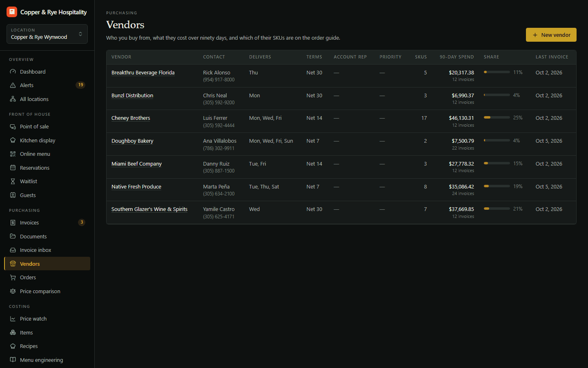Viewport: 588px width, 368px height.
Task: Open the Doughboy Bakery vendor link
Action: pos(132,141)
